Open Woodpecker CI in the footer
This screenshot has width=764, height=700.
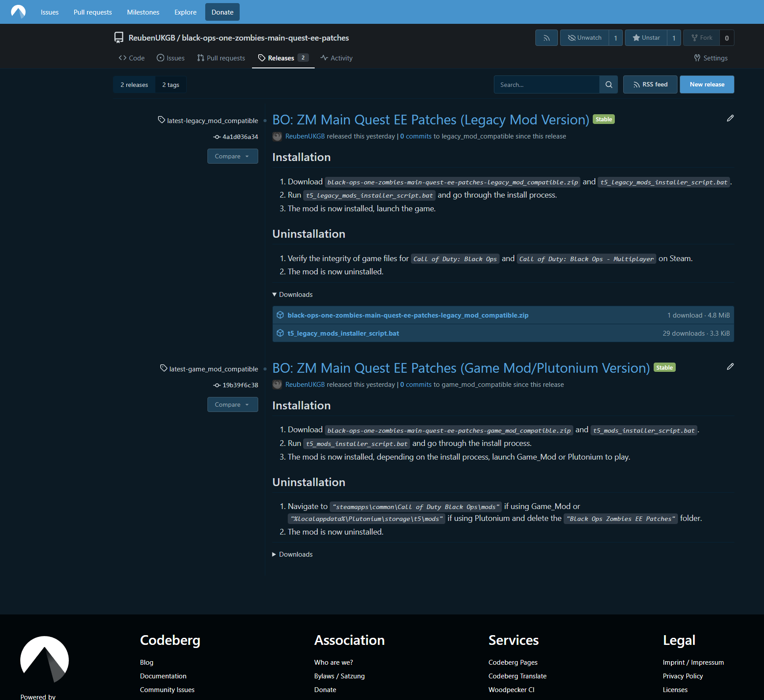click(512, 690)
